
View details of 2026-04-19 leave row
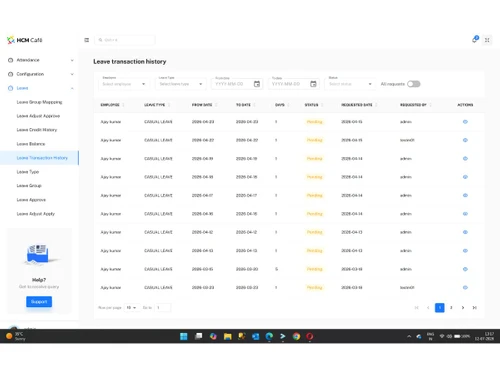(x=465, y=158)
